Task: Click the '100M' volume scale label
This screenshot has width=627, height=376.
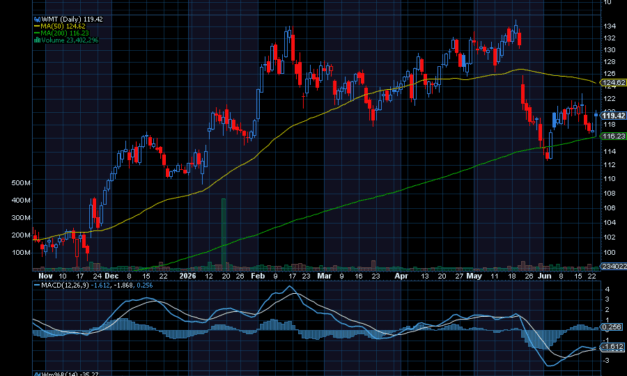Action: (21, 253)
